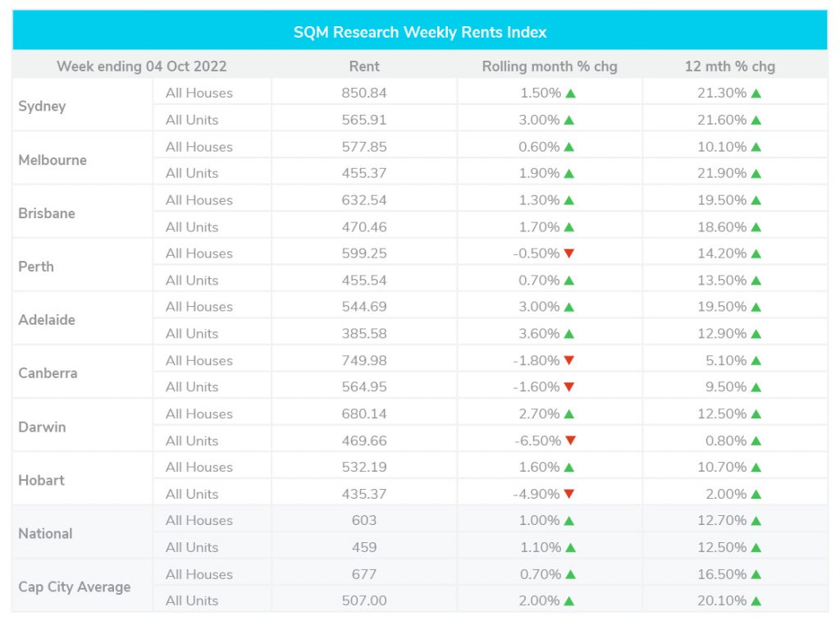Click the National 459 rent value

[364, 547]
